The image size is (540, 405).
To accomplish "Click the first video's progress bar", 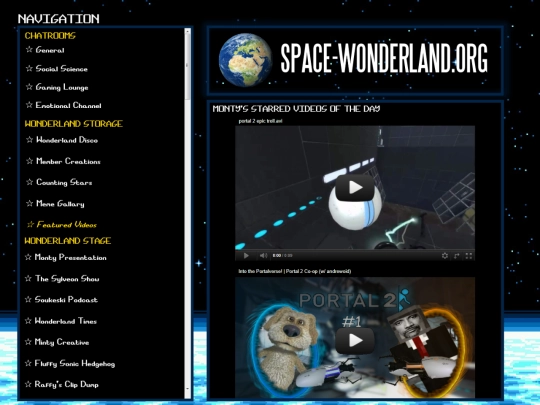I will tap(355, 249).
